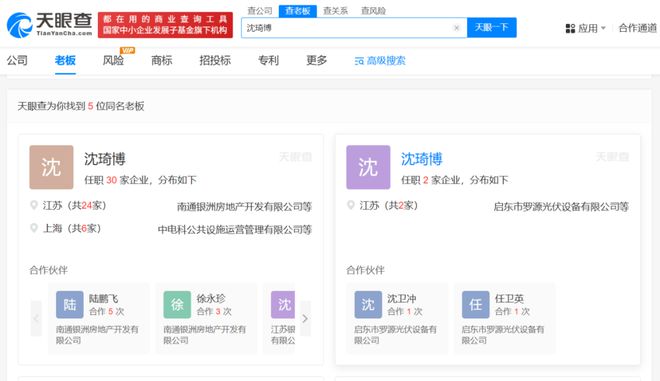
Task: Open 高级搜索 advanced search
Action: [x=380, y=61]
